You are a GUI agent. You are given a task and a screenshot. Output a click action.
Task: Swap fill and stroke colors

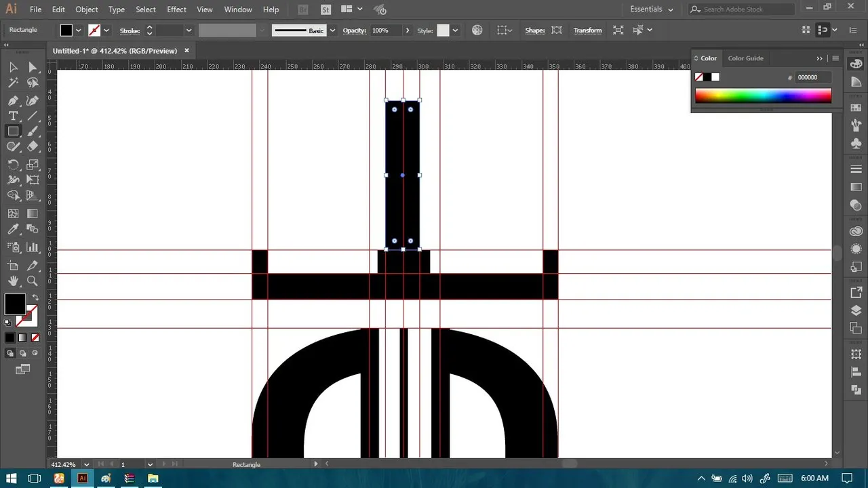pyautogui.click(x=35, y=297)
